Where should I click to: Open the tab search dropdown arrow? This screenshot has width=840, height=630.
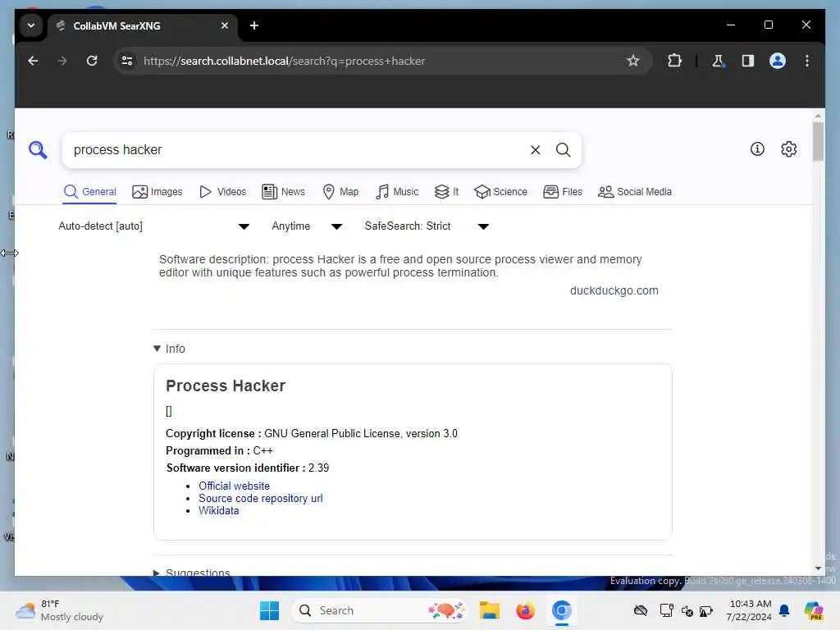[31, 25]
